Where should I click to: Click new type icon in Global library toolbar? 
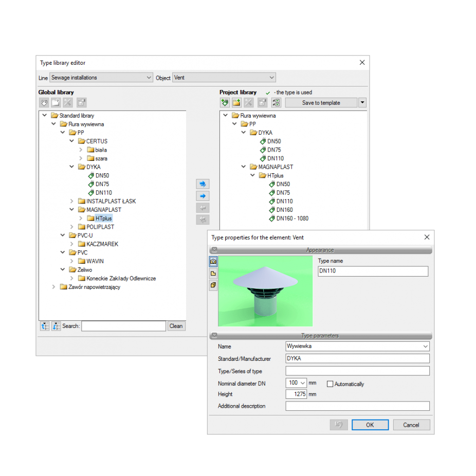point(44,103)
